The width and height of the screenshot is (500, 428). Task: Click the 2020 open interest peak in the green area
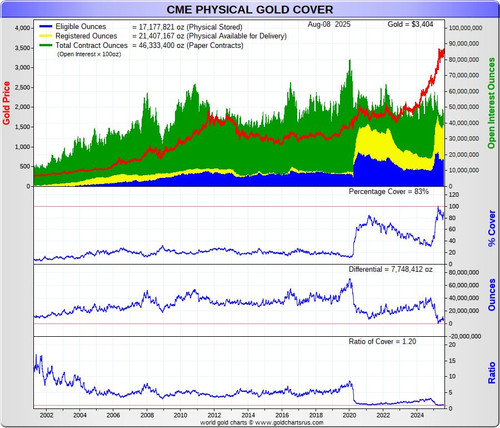click(x=349, y=62)
